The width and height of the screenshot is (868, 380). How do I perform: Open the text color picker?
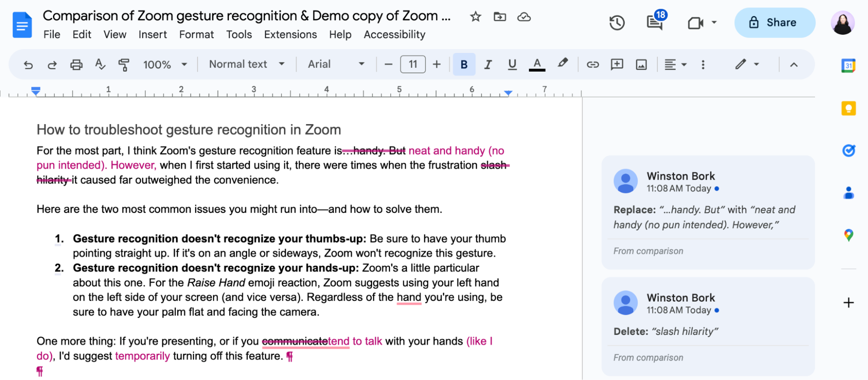[537, 65]
